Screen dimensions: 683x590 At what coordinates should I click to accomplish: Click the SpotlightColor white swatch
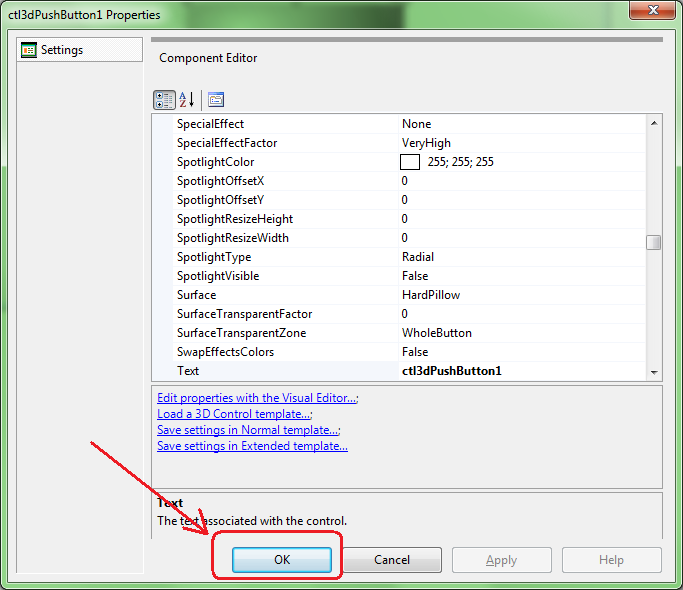point(410,162)
